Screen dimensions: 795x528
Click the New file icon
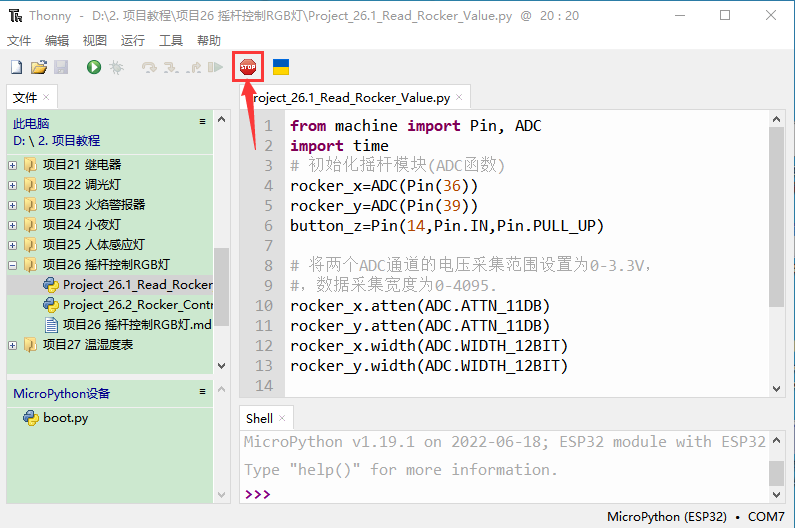tap(16, 67)
